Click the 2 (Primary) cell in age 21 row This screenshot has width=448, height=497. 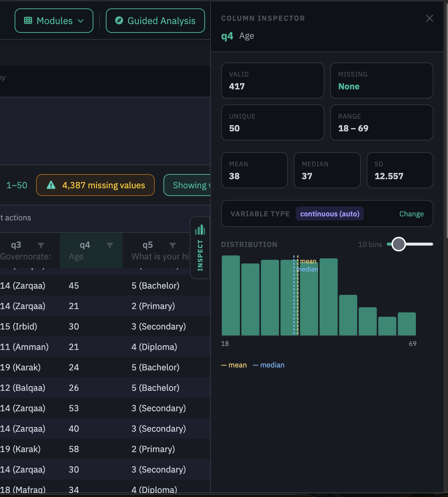(153, 306)
